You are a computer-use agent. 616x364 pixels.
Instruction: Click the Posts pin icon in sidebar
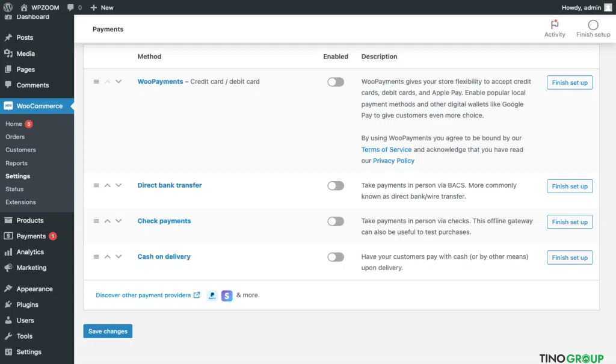pos(8,37)
